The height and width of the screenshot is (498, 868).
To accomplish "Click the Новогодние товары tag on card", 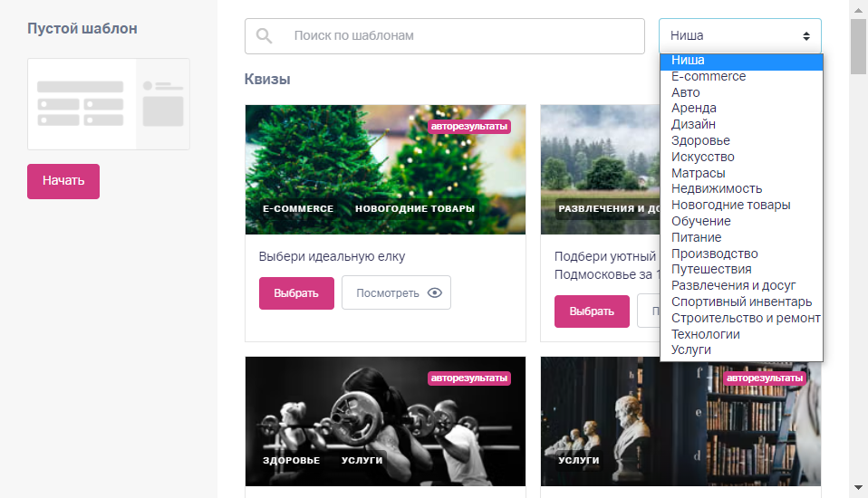I will pos(415,208).
